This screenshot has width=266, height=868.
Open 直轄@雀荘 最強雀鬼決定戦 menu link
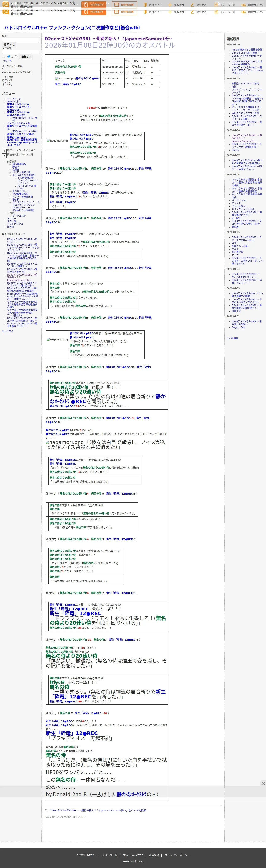[22, 140]
